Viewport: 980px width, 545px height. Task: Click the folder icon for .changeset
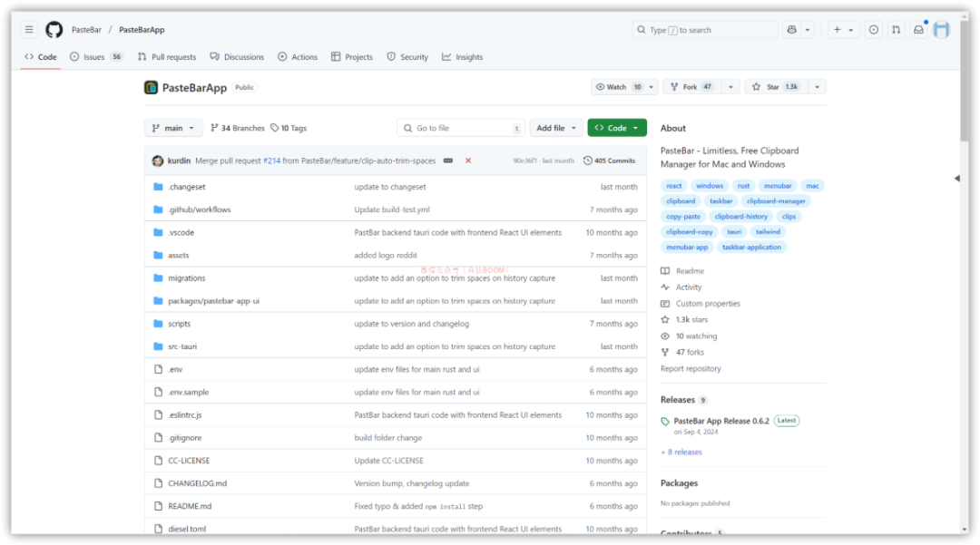click(158, 187)
